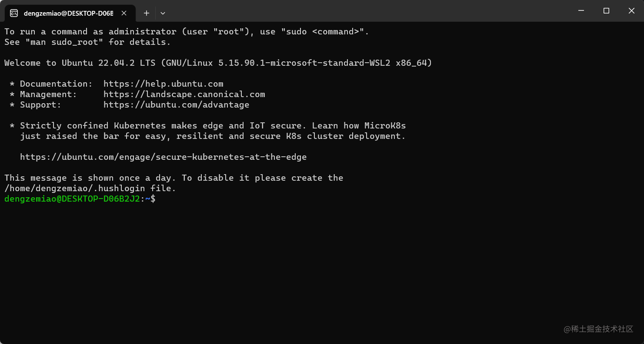Click the ubuntu.com/advantage support link
The image size is (644, 344).
pos(176,105)
